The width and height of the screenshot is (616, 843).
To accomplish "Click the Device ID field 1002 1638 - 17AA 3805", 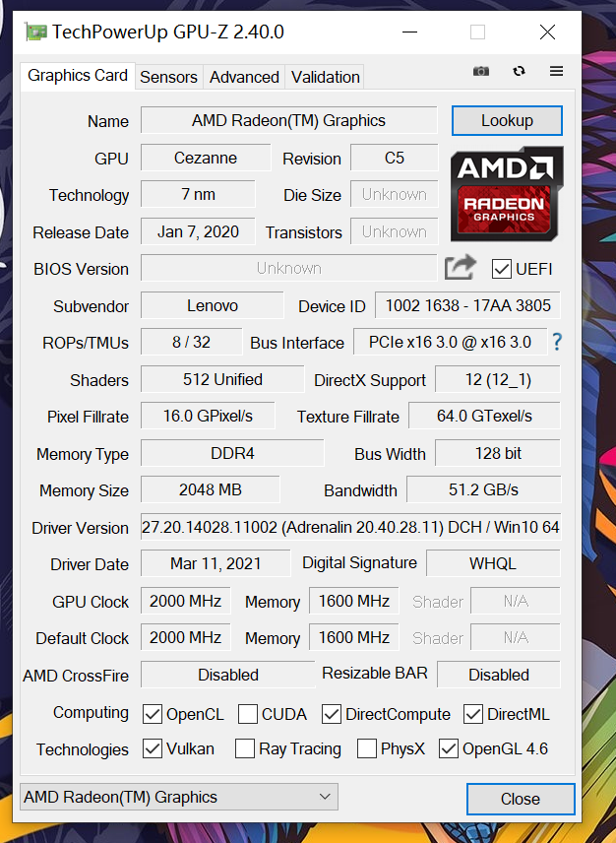I will point(467,306).
